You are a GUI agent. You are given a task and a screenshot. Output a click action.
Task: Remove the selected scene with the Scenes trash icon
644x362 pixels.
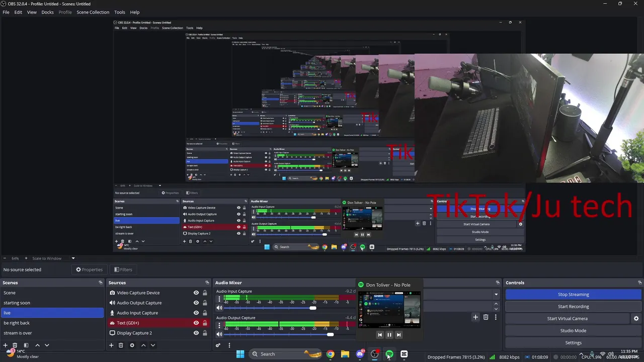(15, 345)
